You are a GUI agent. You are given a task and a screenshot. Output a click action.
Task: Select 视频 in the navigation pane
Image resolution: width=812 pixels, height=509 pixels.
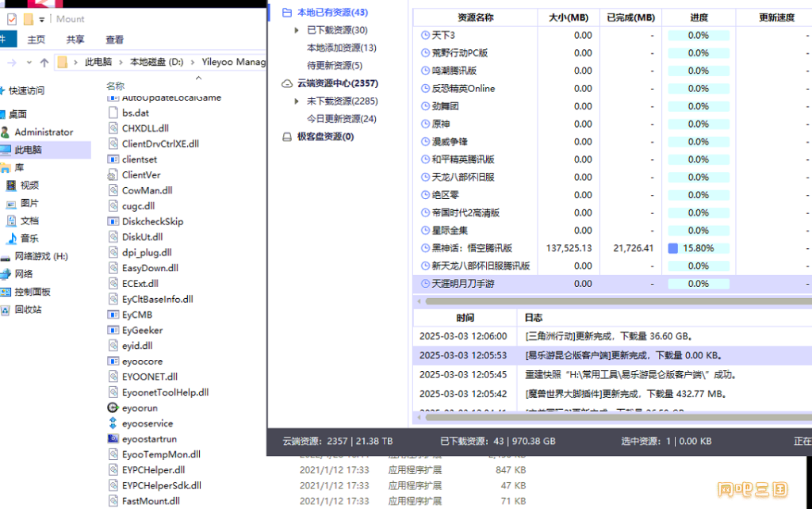(29, 186)
